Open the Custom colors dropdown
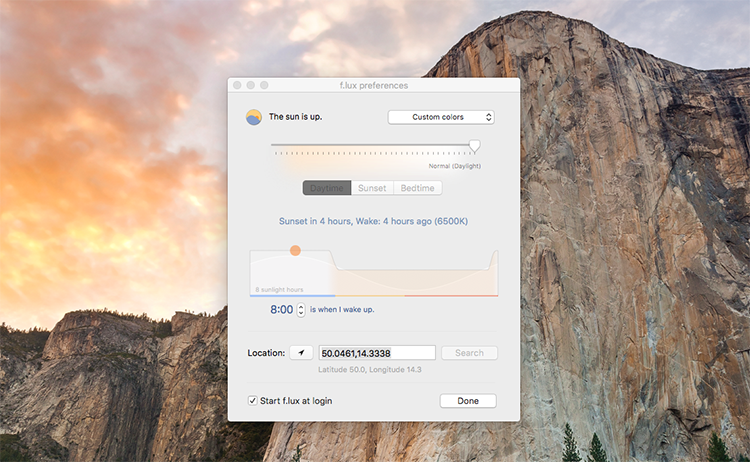This screenshot has width=750, height=462. click(x=440, y=117)
